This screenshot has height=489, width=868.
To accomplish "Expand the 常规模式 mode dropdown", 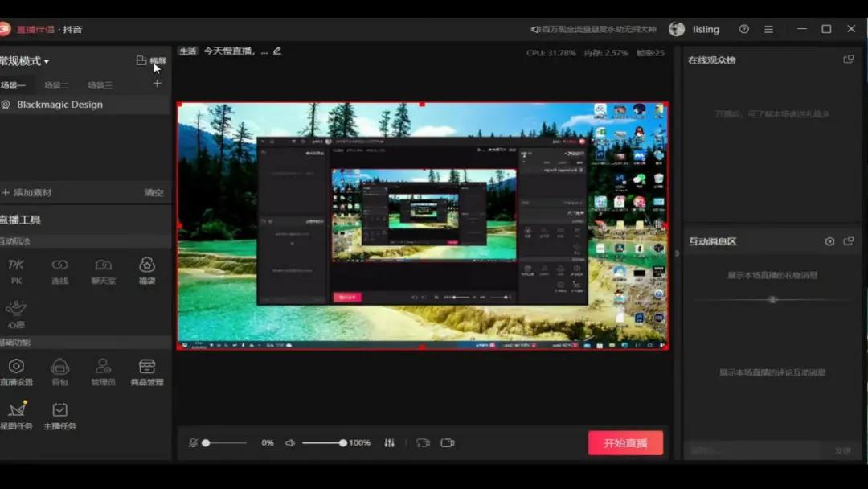I will (x=26, y=61).
